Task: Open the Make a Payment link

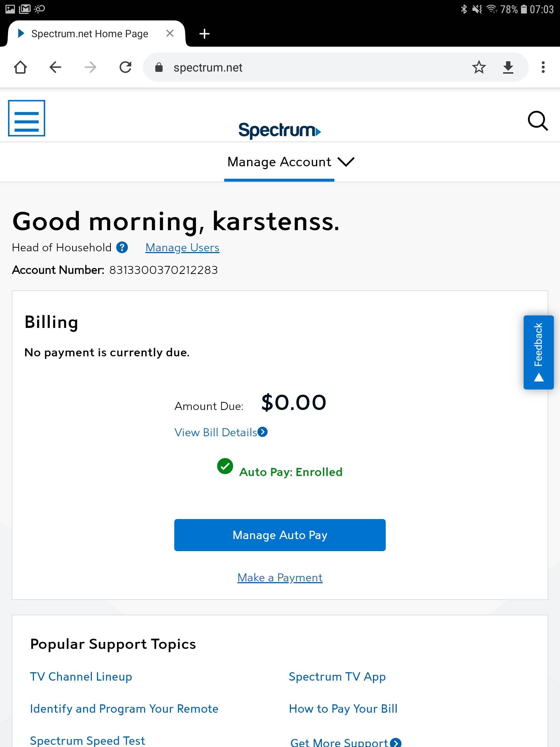Action: tap(280, 578)
